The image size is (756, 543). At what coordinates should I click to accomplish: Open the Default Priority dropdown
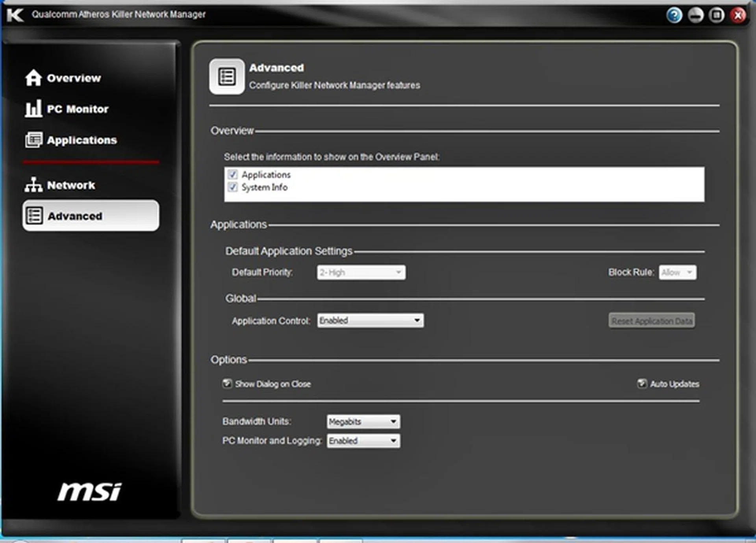click(361, 272)
